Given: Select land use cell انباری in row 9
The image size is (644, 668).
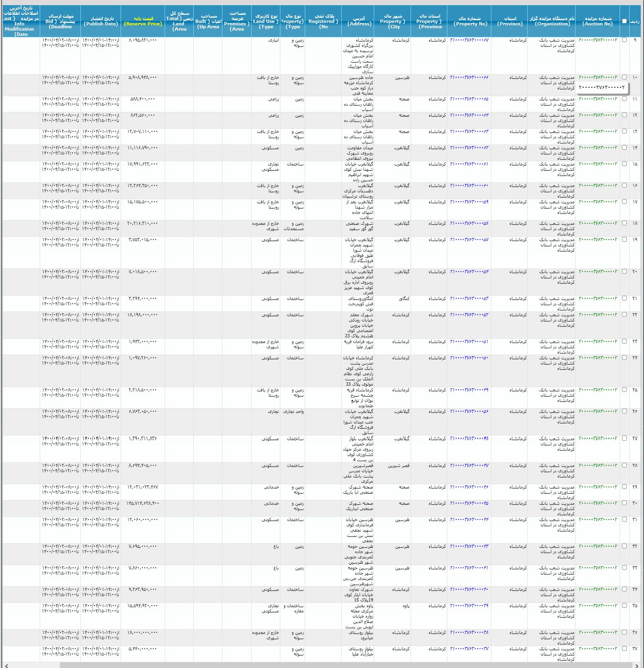Looking at the screenshot, I should (x=273, y=40).
